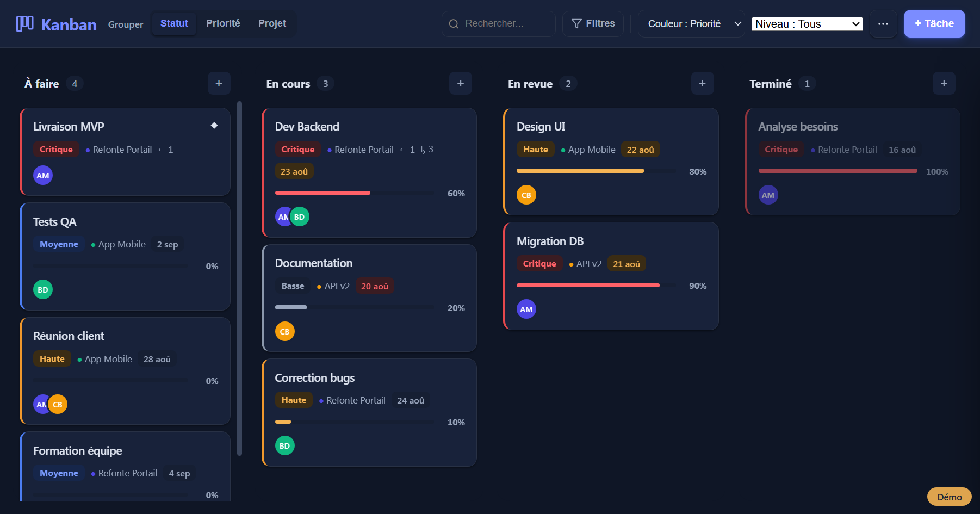The image size is (980, 514).
Task: Click the Kanban logo icon
Action: pyautogui.click(x=24, y=24)
